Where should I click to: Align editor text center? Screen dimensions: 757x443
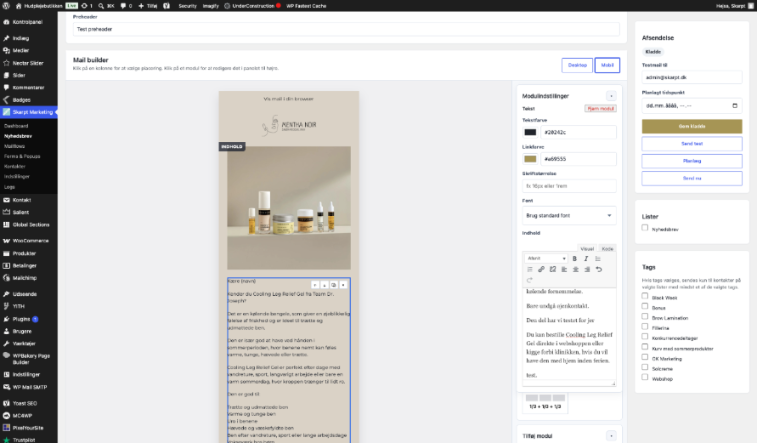point(575,269)
